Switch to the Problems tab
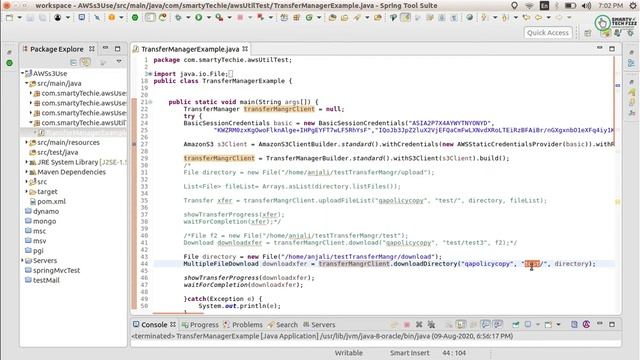 (243, 325)
